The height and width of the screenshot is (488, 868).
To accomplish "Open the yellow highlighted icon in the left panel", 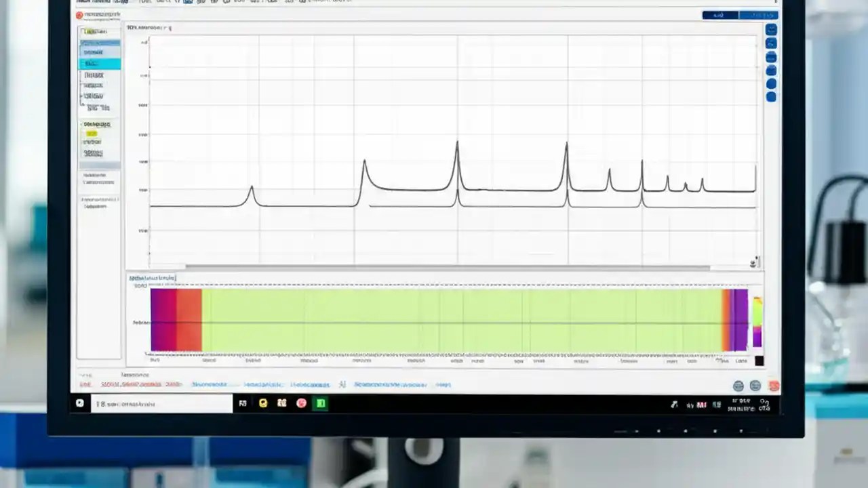I will (92, 134).
